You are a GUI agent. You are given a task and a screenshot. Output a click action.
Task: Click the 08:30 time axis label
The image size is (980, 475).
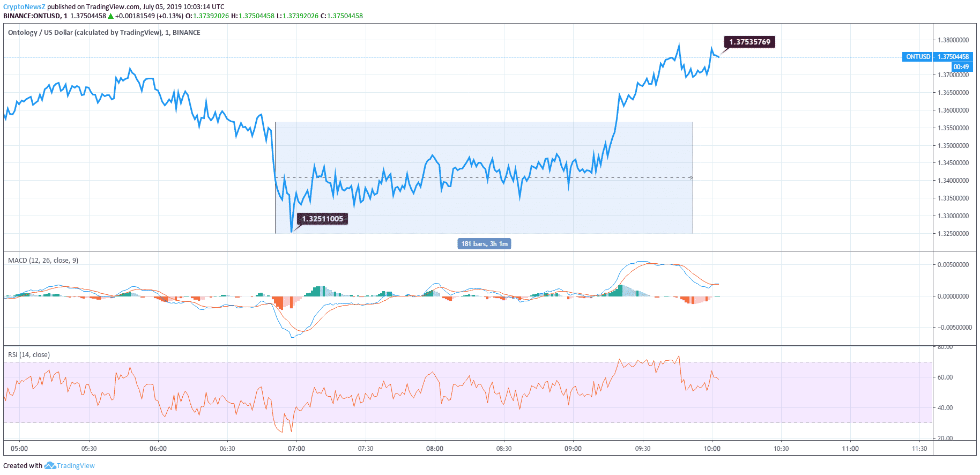504,449
